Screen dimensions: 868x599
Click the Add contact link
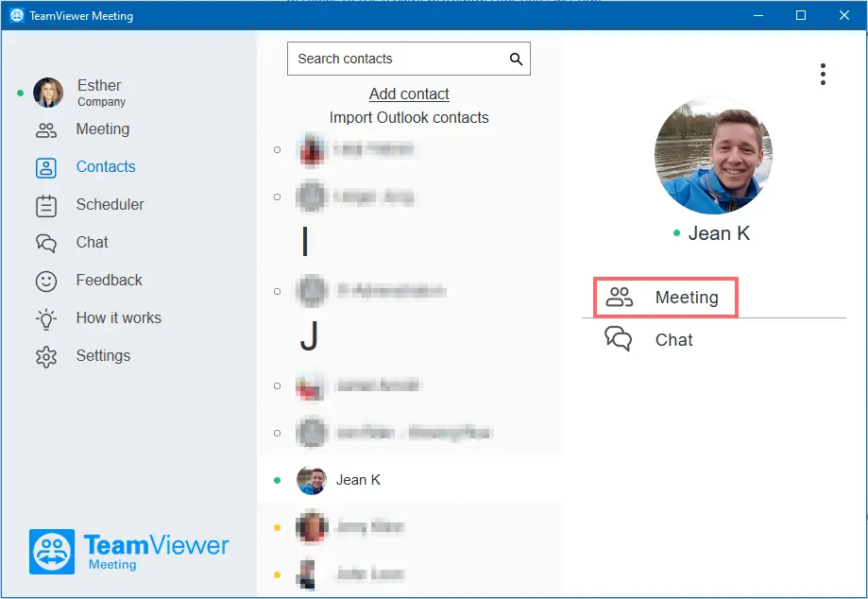coord(409,94)
